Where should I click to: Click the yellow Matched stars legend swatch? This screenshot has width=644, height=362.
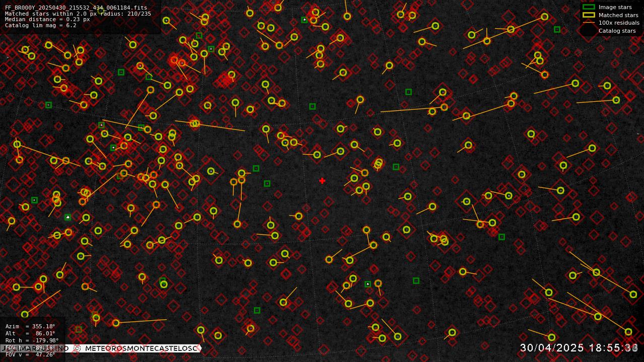pos(589,15)
